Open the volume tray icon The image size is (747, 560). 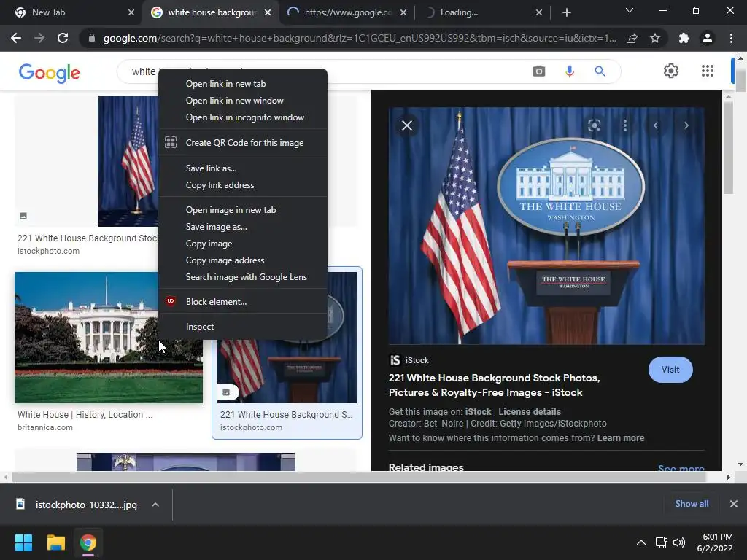coord(679,542)
